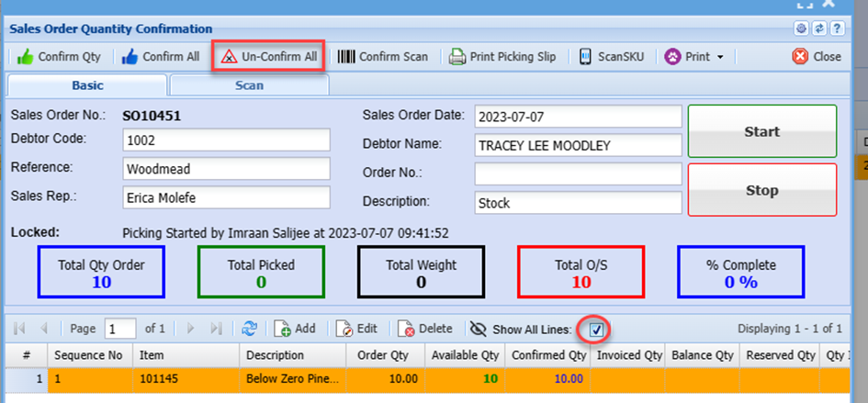Click the Debtor Code field
868x403 pixels.
pyautogui.click(x=226, y=140)
